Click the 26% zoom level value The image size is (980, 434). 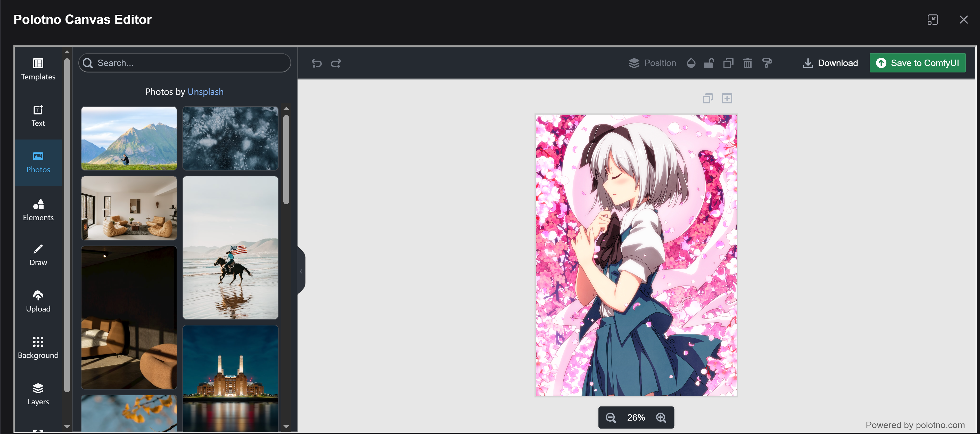(x=636, y=418)
